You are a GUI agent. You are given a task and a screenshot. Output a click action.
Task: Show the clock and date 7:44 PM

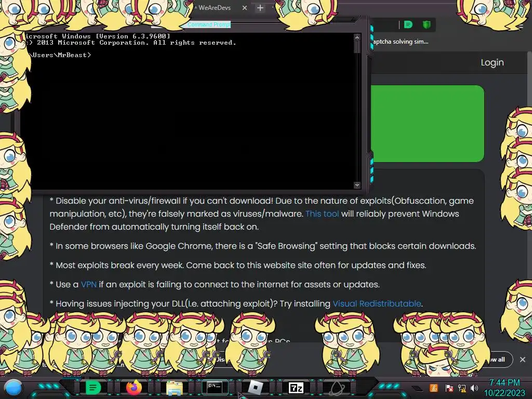tap(504, 388)
